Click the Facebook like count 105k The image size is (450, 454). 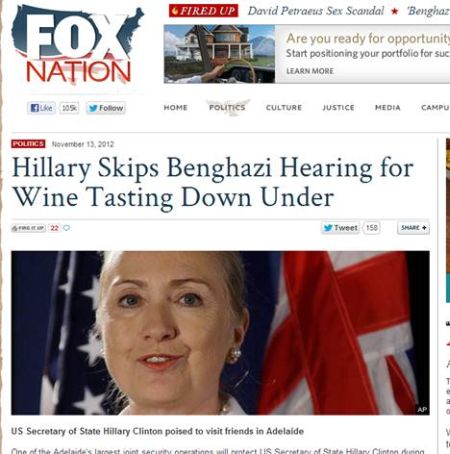tap(69, 108)
